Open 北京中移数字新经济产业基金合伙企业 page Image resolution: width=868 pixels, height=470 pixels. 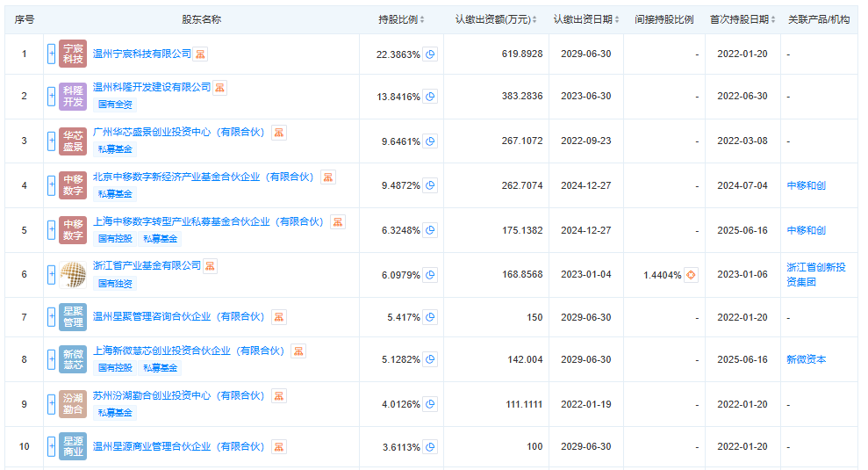(x=203, y=177)
